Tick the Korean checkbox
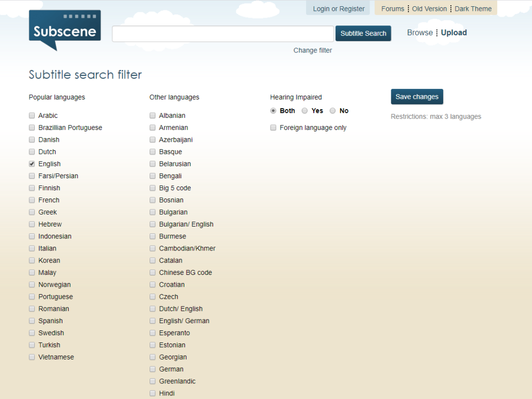The width and height of the screenshot is (532, 399). [32, 261]
